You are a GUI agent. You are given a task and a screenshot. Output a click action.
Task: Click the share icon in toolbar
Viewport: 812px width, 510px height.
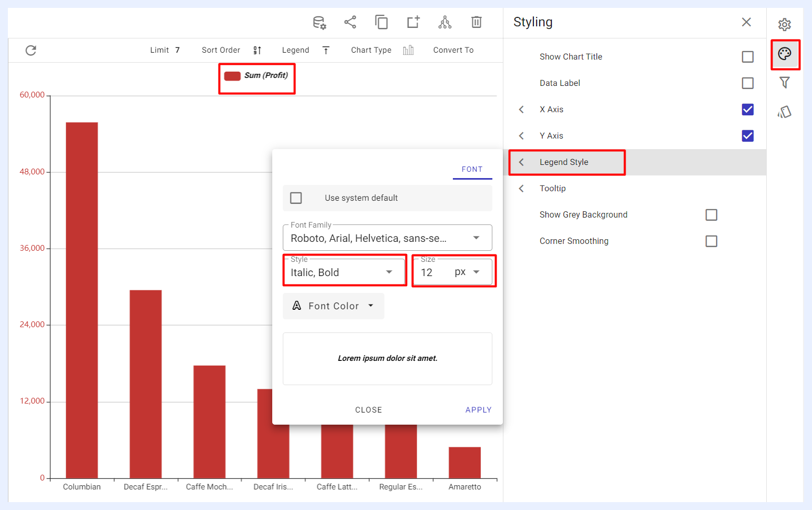(350, 22)
